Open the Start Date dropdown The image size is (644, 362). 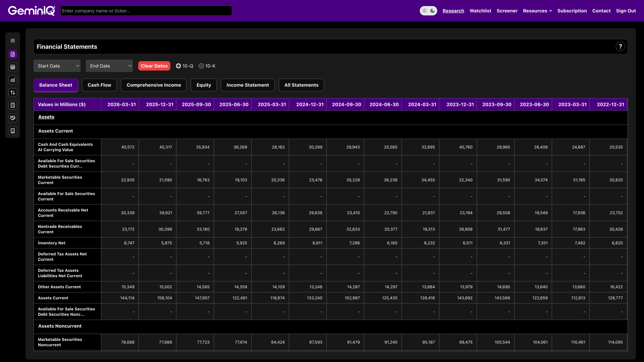pos(57,66)
